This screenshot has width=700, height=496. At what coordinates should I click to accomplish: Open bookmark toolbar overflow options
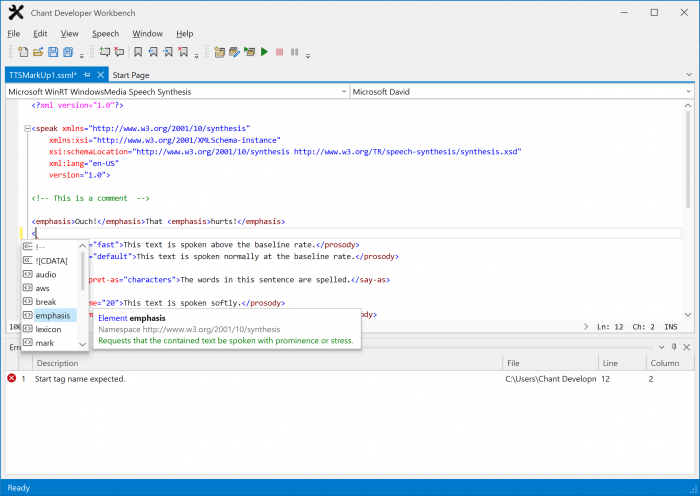click(x=196, y=56)
